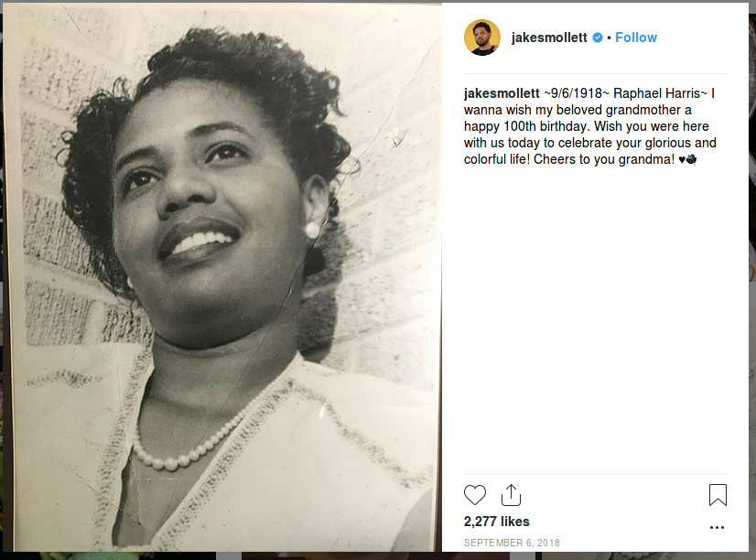Screen dimensions: 756x560
Task: Open the three-dot more options menu
Action: 717,527
